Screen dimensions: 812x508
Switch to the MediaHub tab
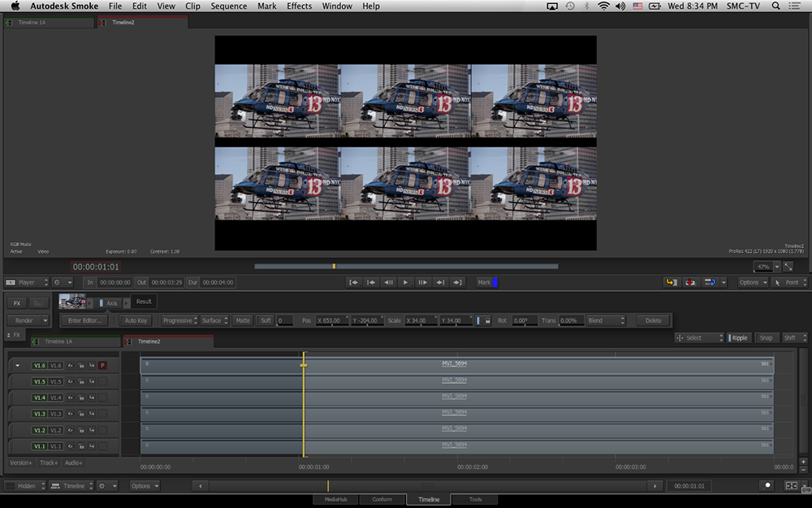(x=336, y=500)
